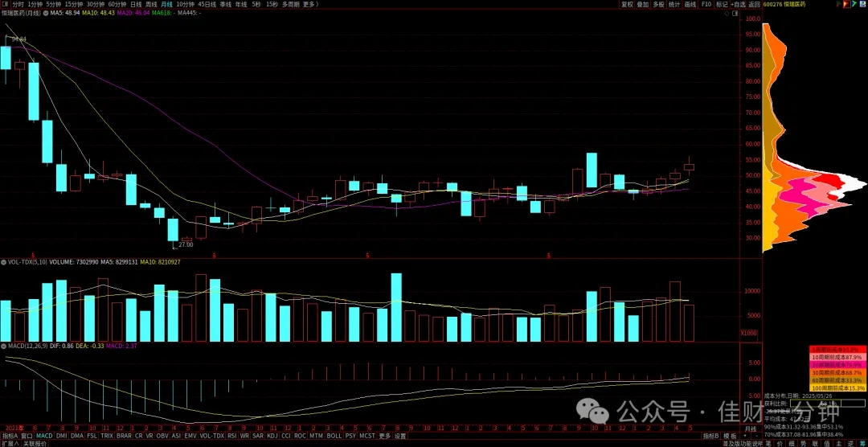The height and width of the screenshot is (447, 868).
Task: Select the BOLL indicator tab
Action: tap(334, 436)
